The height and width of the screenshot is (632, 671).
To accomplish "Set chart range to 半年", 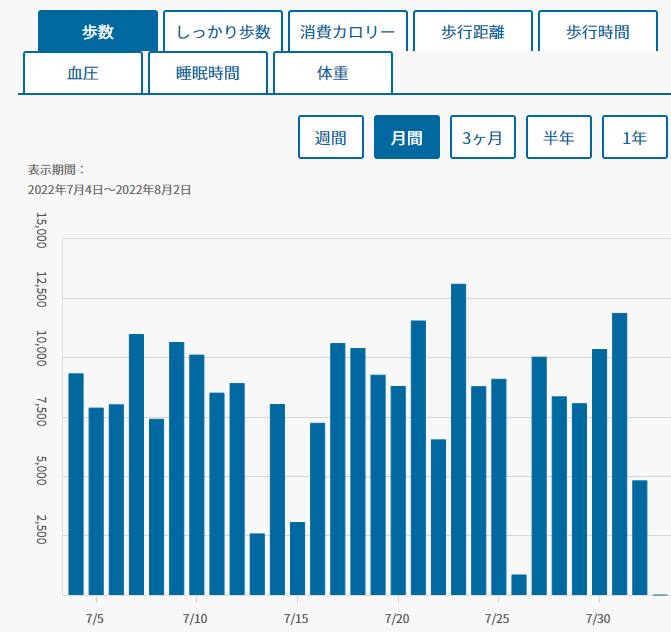I will tap(559, 137).
